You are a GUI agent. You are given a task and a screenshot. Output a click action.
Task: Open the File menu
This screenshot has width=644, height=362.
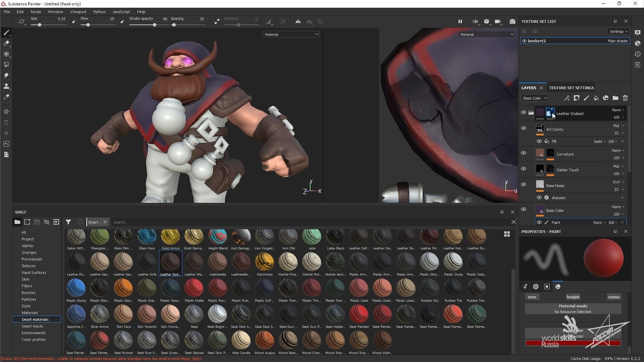tap(7, 12)
